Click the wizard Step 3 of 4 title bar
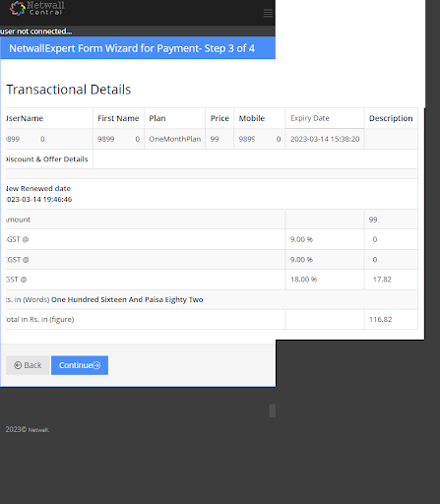Image resolution: width=440 pixels, height=504 pixels. 138,48
